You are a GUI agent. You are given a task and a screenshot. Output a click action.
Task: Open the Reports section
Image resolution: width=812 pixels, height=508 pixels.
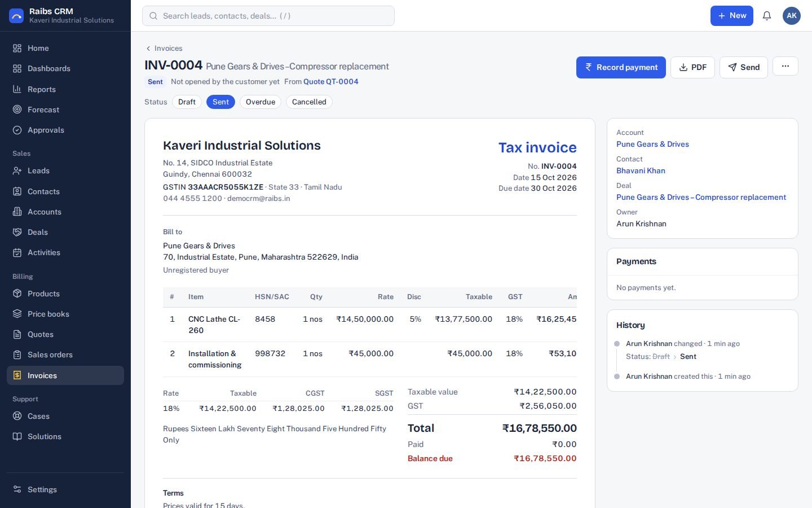65,89
